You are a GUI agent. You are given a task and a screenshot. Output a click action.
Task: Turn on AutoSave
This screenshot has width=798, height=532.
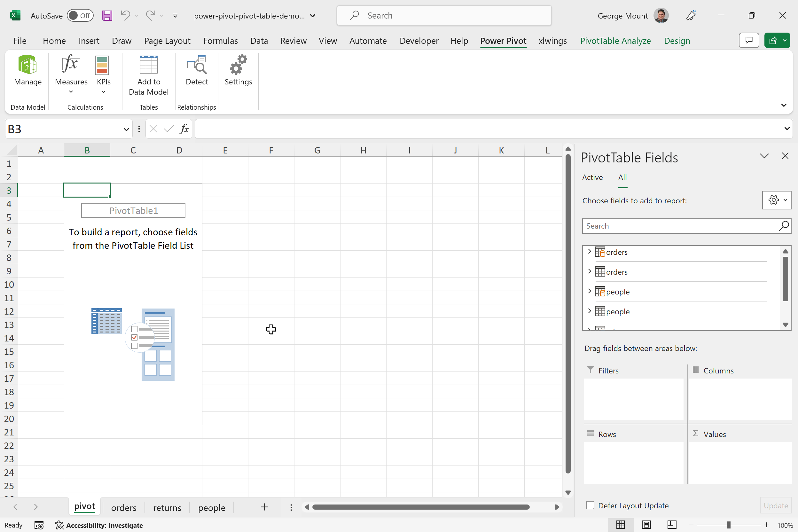[x=80, y=15]
